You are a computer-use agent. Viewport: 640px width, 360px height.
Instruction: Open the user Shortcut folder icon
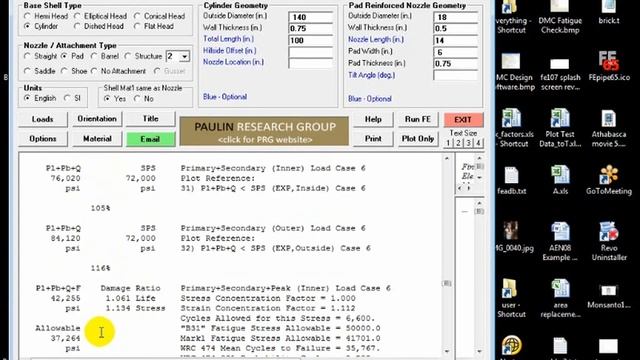511,299
